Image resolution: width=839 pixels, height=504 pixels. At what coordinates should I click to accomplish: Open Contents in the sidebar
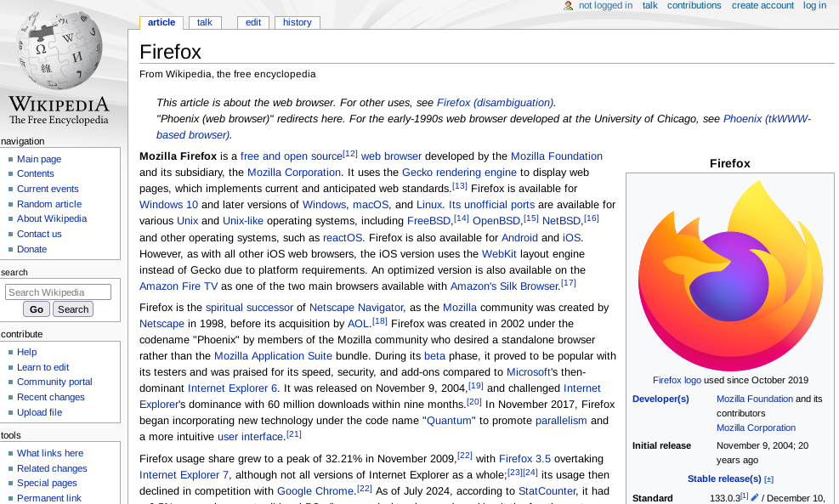click(x=36, y=173)
